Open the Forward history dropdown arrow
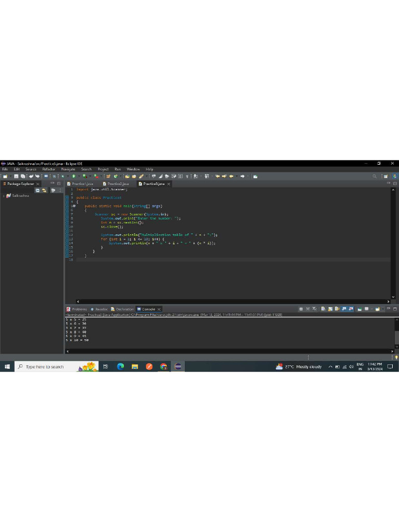The image size is (399, 532). click(248, 177)
